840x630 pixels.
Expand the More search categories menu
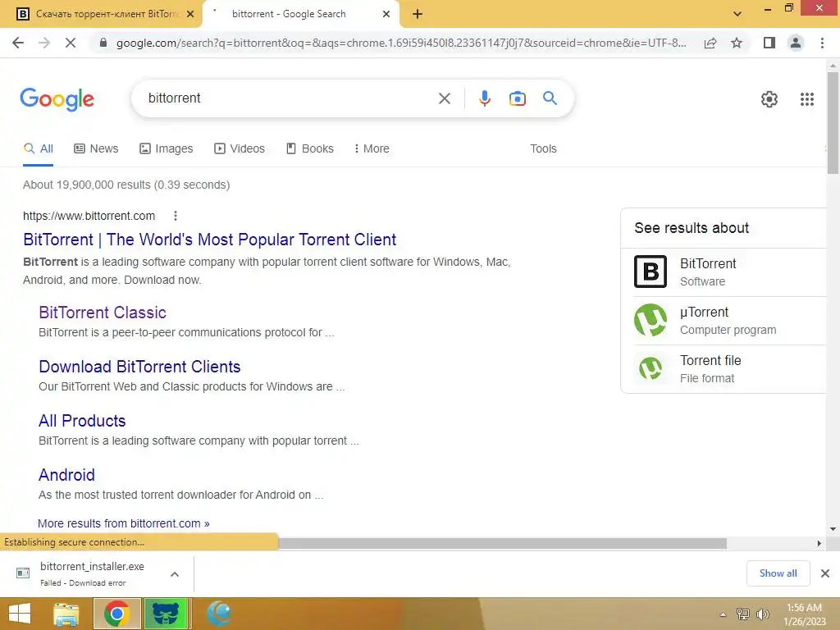372,149
